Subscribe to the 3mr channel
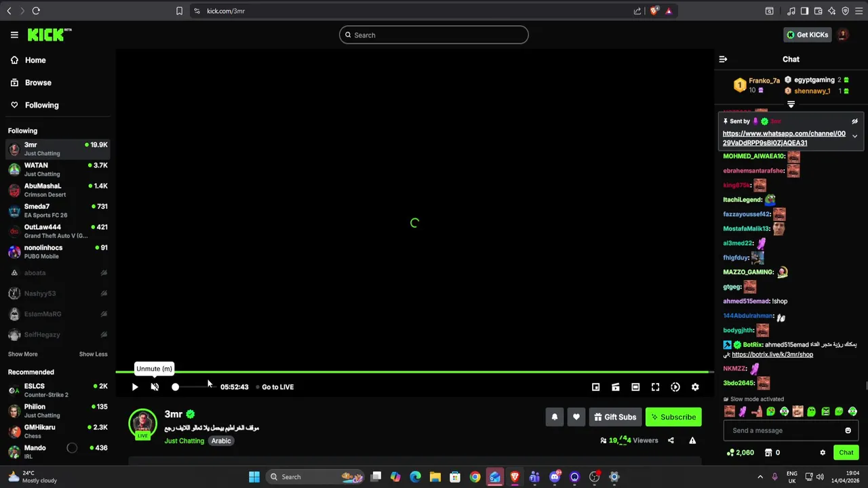Viewport: 868px width, 488px height. click(673, 417)
